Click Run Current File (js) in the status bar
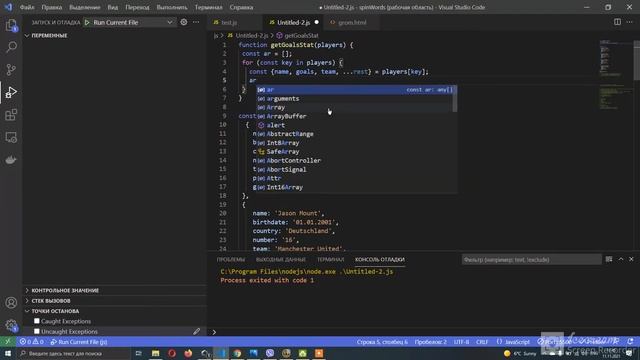 tap(79, 342)
